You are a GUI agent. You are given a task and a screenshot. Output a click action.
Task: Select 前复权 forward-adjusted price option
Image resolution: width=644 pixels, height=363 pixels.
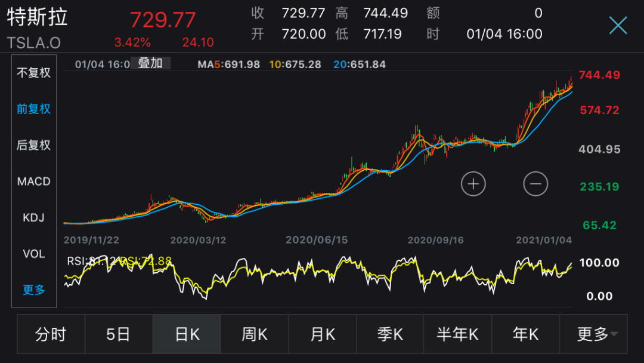pyautogui.click(x=34, y=109)
